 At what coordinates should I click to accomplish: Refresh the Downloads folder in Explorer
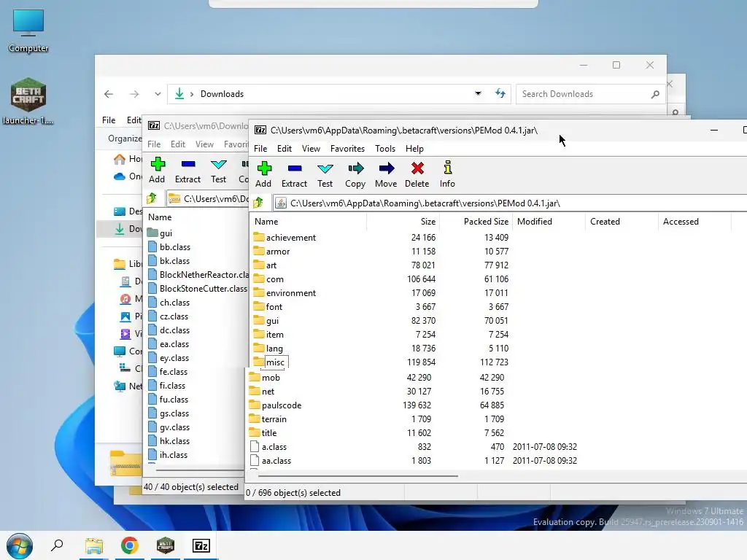click(500, 94)
